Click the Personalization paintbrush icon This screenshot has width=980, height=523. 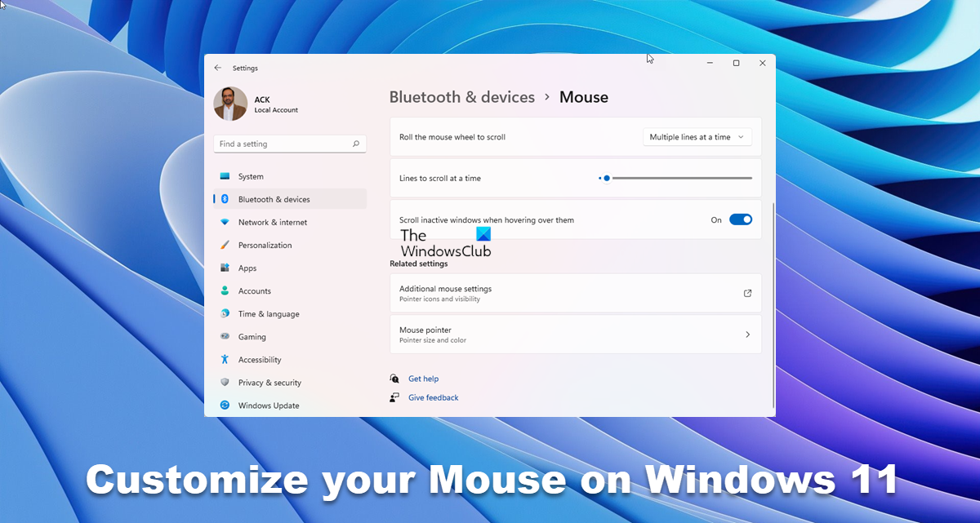pyautogui.click(x=225, y=245)
